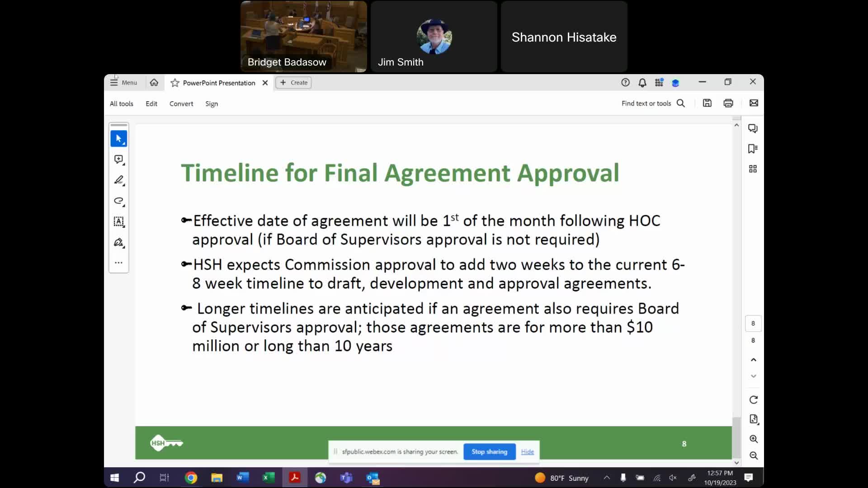868x488 pixels.
Task: Pick the freehand draw lasso tool
Action: point(118,201)
